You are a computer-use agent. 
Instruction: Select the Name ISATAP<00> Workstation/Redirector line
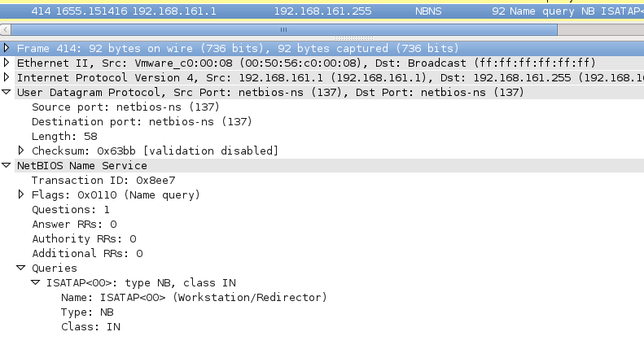[194, 298]
